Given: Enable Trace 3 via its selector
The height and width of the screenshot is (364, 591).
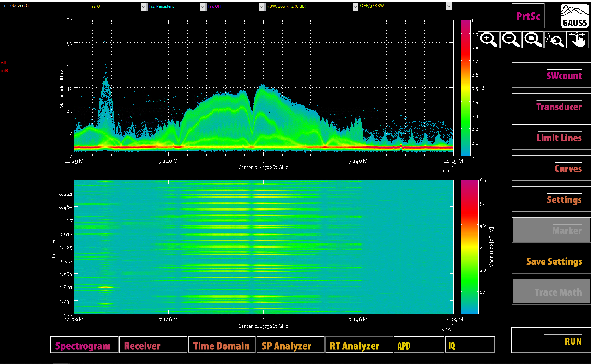Looking at the screenshot, I should point(235,6).
